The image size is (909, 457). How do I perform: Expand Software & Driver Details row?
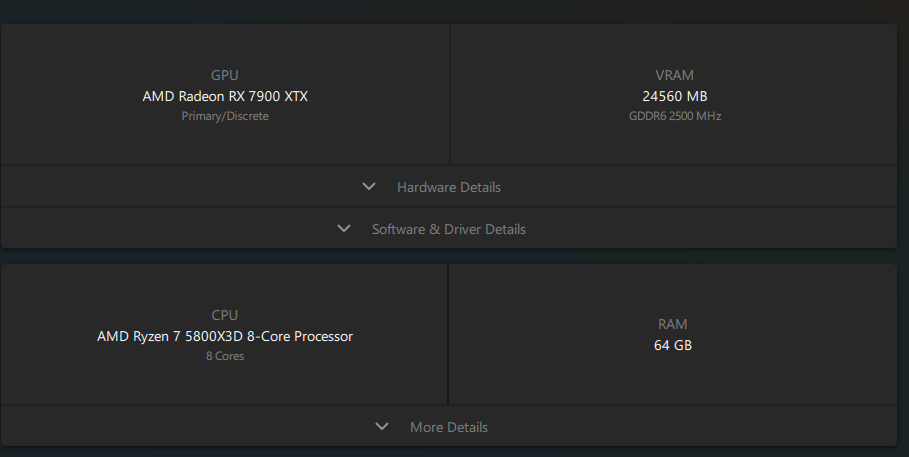(x=449, y=229)
